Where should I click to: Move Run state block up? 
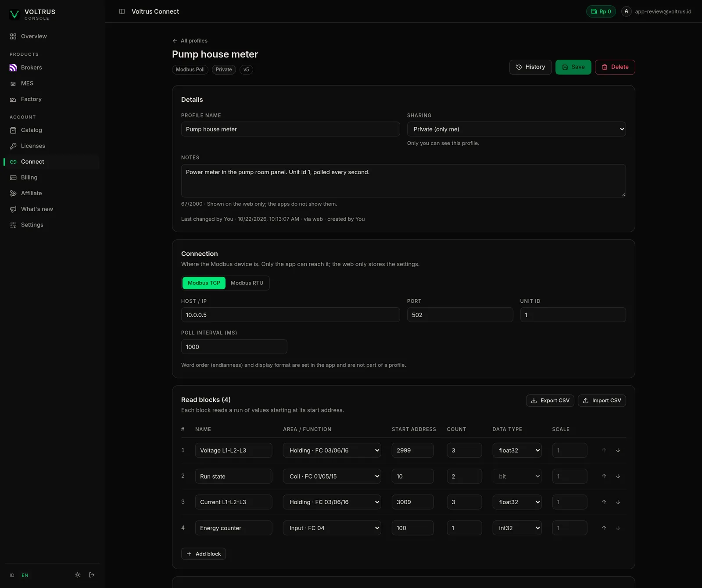[x=604, y=477]
